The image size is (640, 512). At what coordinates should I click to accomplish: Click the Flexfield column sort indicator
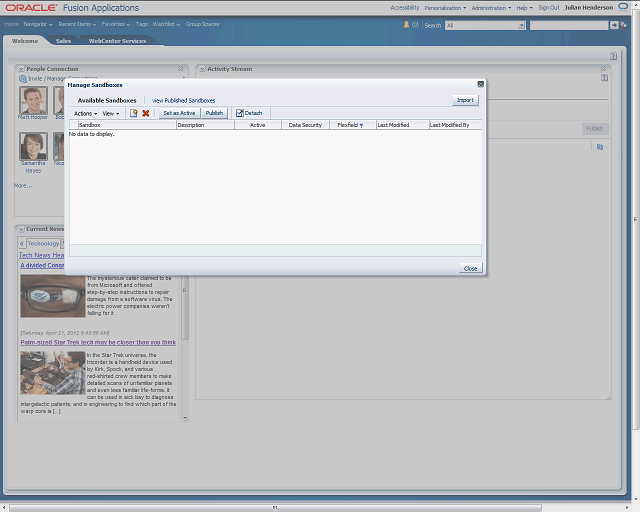pyautogui.click(x=361, y=125)
